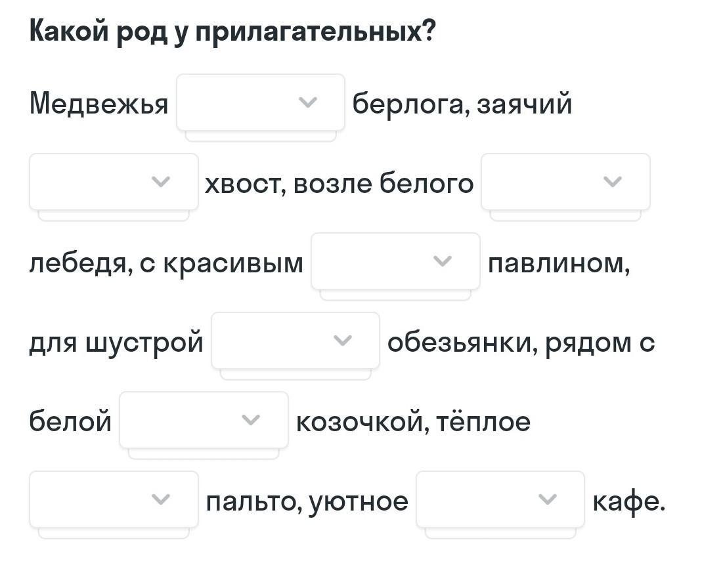Click the word "кафе"

pyautogui.click(x=628, y=502)
